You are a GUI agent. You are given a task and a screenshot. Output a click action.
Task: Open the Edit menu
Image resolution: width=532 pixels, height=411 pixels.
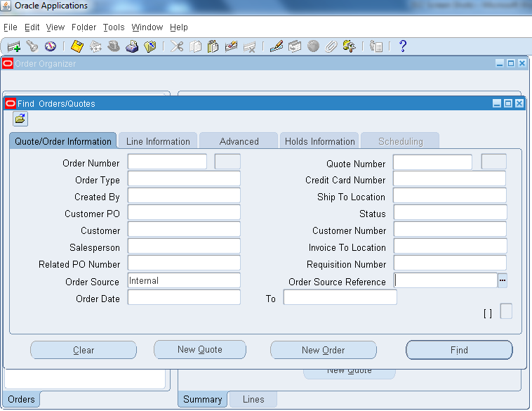coord(32,27)
